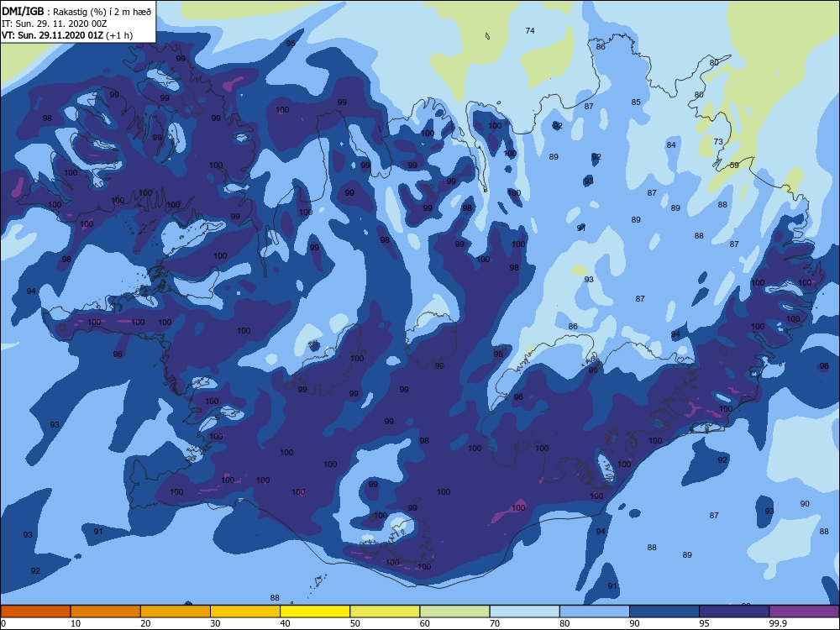Click the 80–90 light blue legend swatch
The height and width of the screenshot is (630, 840).
[x=595, y=612]
